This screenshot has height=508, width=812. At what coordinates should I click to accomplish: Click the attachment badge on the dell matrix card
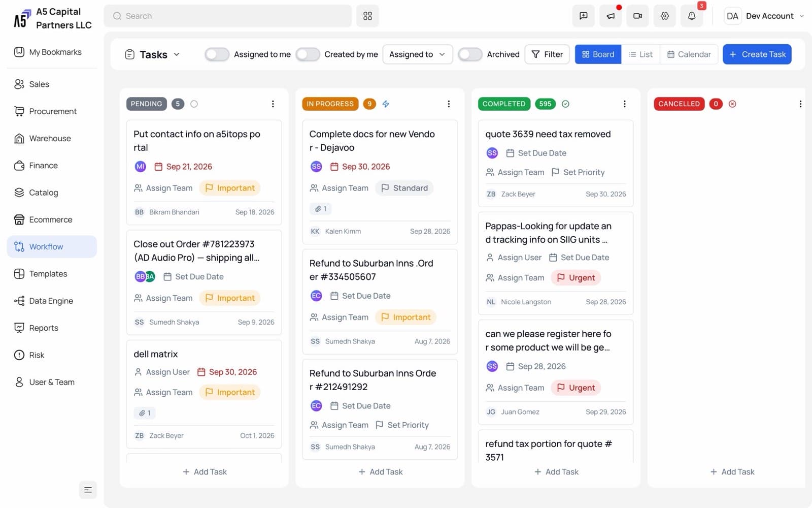pyautogui.click(x=145, y=413)
